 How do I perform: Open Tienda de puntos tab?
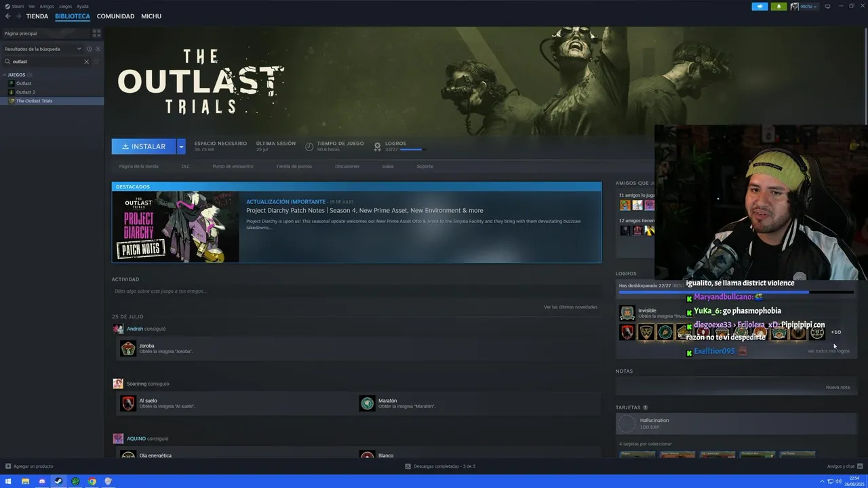pyautogui.click(x=294, y=166)
